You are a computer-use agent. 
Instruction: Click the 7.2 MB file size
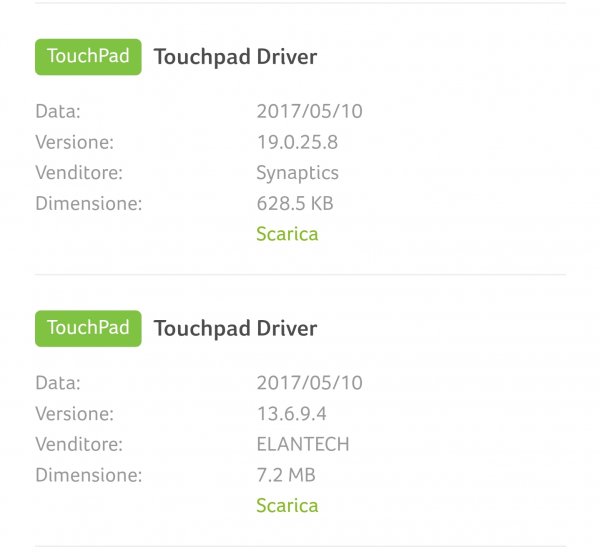point(286,475)
